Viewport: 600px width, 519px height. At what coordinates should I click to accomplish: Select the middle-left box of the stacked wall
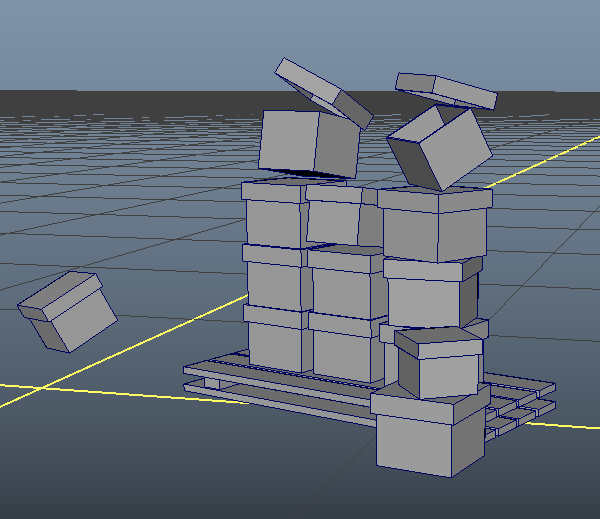click(274, 277)
